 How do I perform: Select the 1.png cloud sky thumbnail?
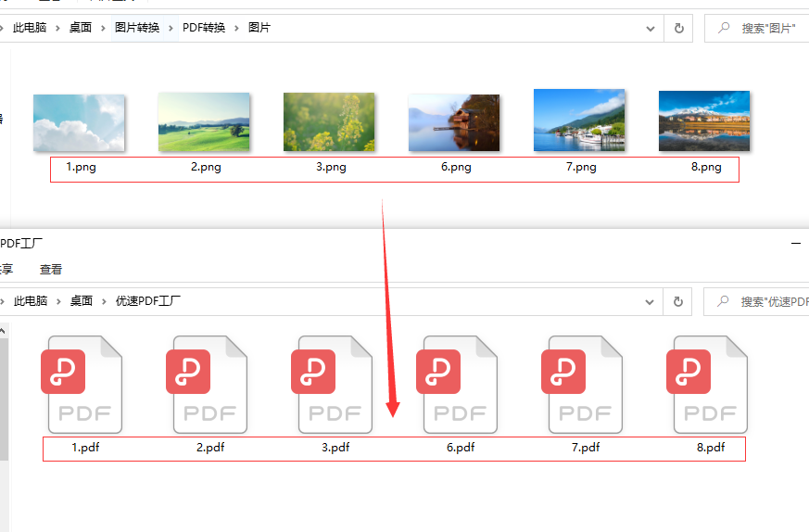(x=79, y=123)
